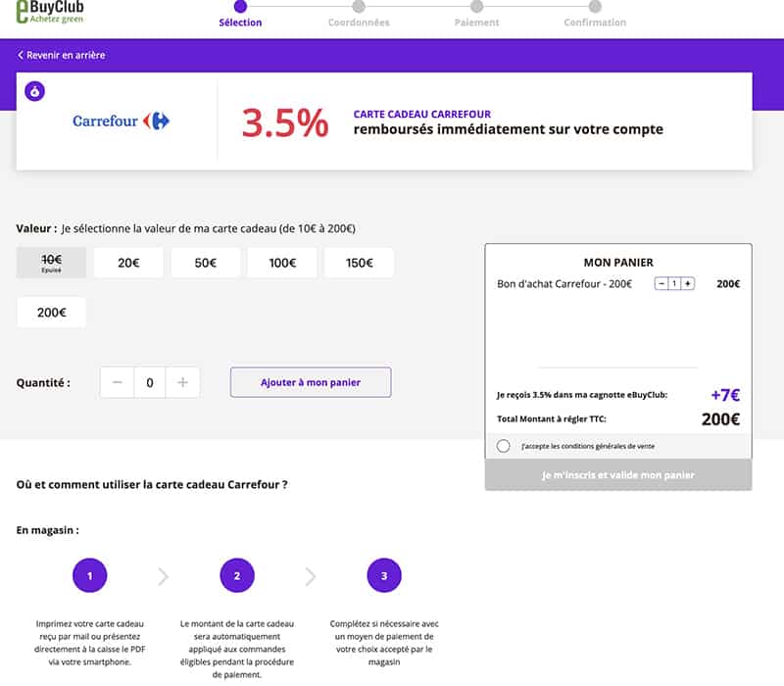The image size is (784, 686).
Task: Click Ajouter à mon panier button
Action: (311, 382)
